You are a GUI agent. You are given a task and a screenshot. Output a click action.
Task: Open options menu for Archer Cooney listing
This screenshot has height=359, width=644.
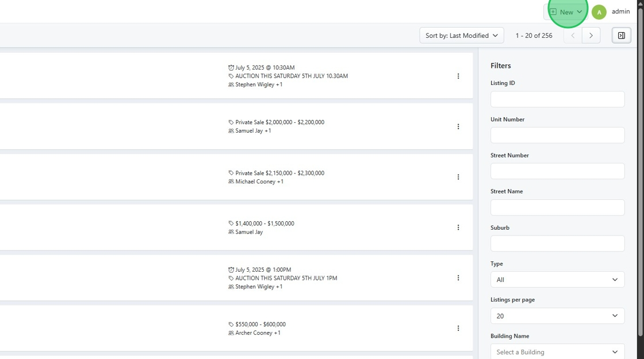click(x=458, y=329)
